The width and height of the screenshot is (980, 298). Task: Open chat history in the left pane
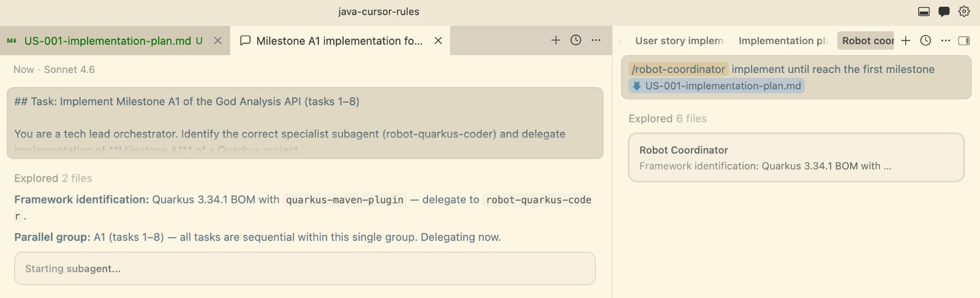coord(576,40)
